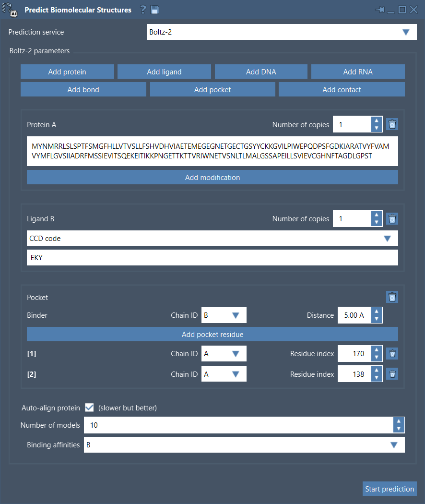Open the help question mark icon
This screenshot has width=425, height=504.
pyautogui.click(x=143, y=10)
